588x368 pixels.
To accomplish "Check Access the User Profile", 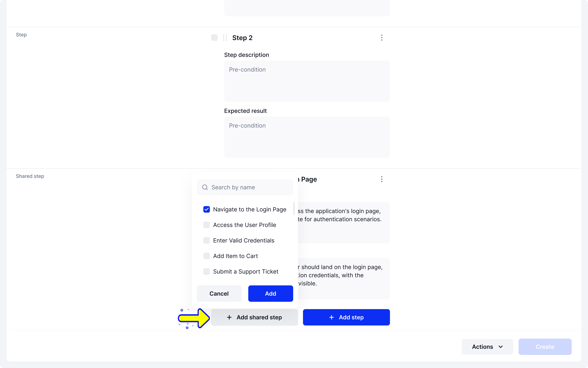I will (x=206, y=225).
